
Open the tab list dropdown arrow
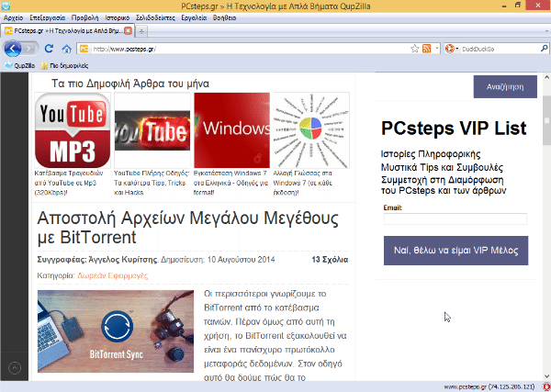point(546,31)
